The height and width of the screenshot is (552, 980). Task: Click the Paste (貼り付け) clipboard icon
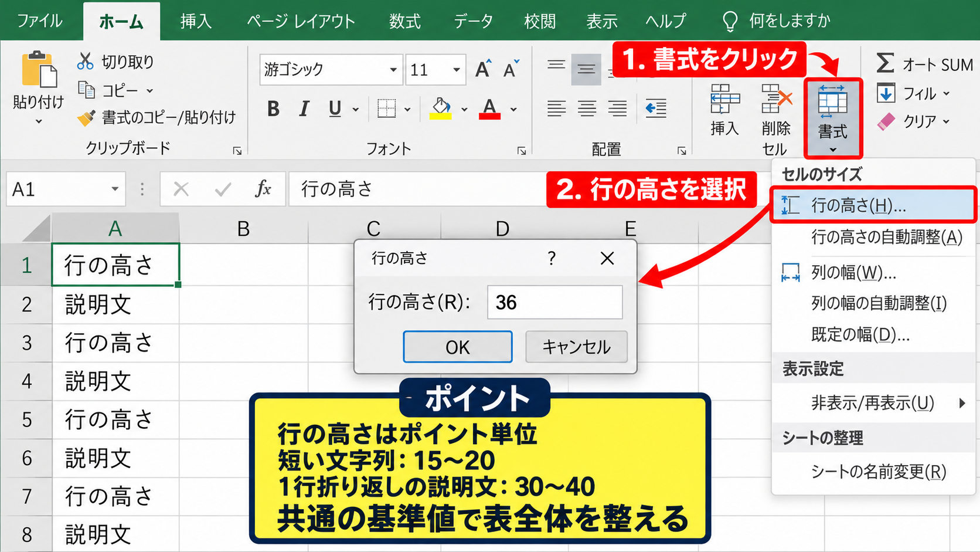pos(39,69)
